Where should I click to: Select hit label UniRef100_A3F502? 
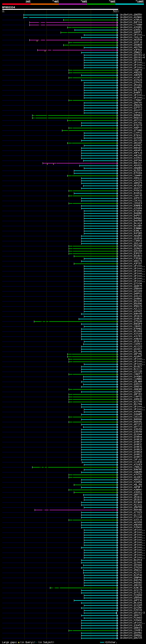[131, 50]
